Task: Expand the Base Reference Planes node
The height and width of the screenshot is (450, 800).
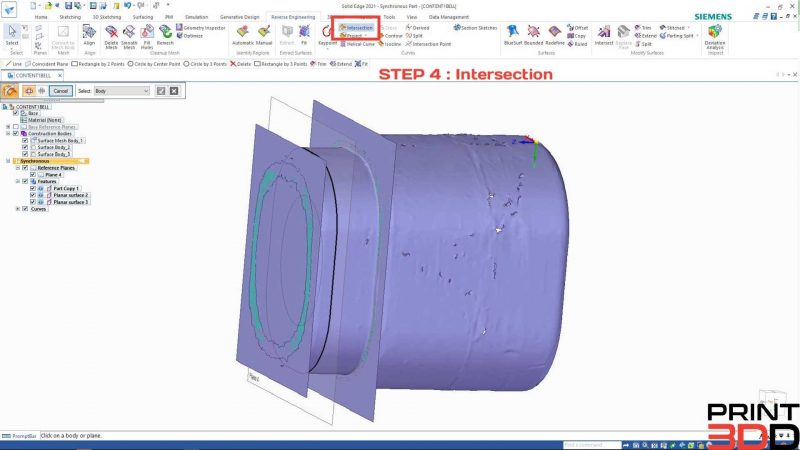Action: (x=8, y=127)
